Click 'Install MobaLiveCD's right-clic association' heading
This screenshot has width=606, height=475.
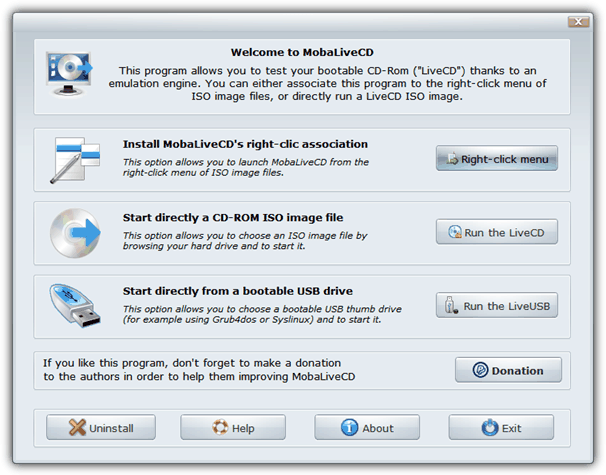point(245,144)
